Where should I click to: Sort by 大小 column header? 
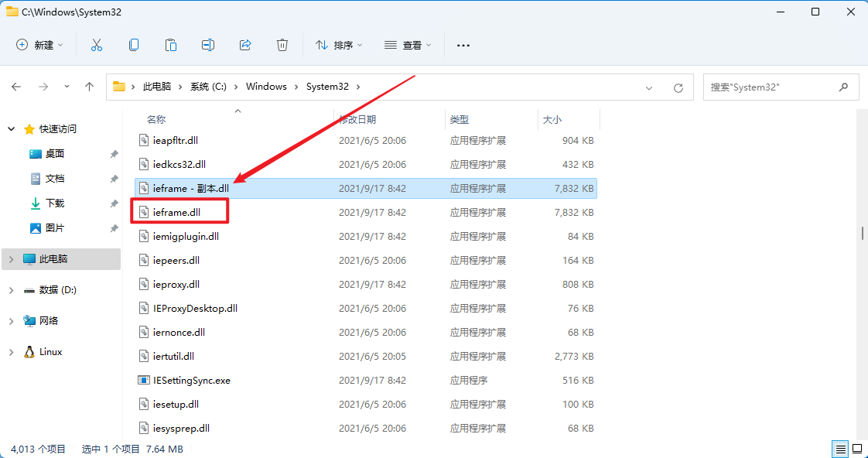[x=552, y=120]
